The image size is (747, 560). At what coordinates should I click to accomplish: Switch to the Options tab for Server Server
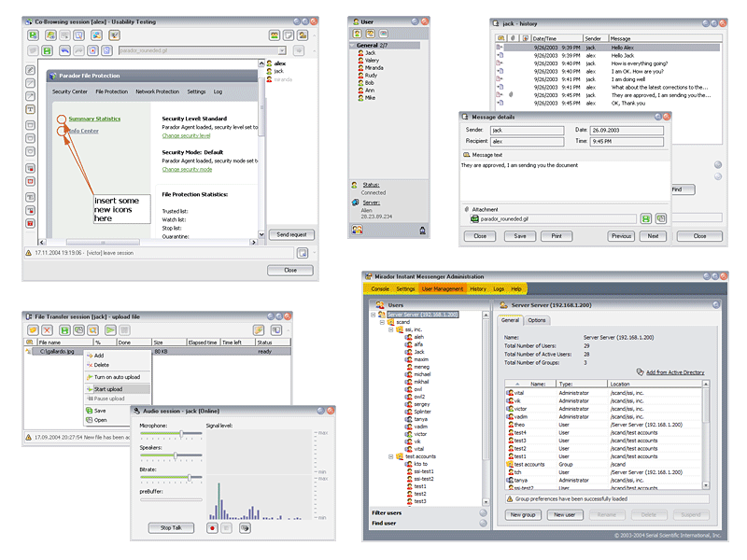(x=537, y=320)
